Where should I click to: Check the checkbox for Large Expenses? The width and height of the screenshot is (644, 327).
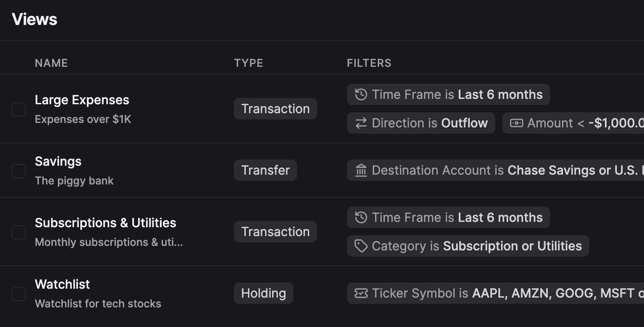(19, 109)
